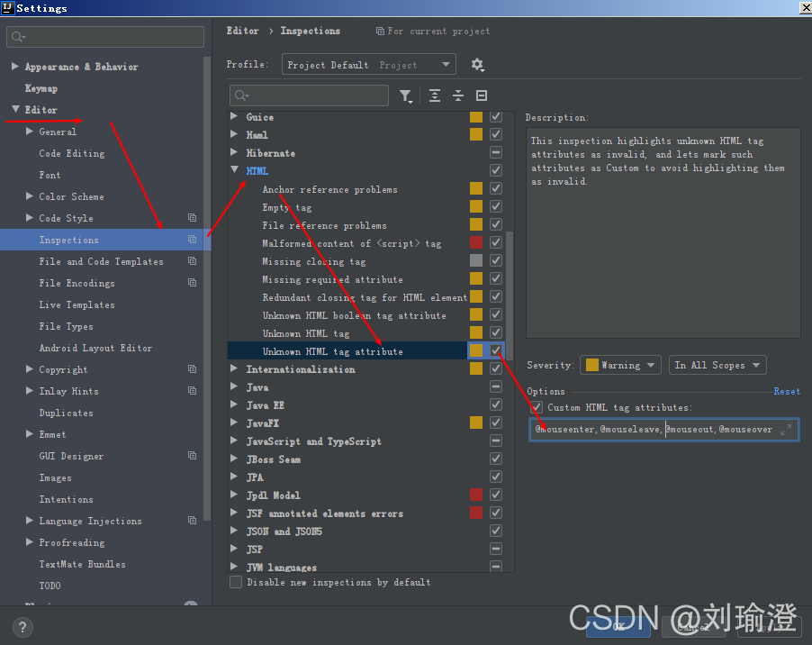Open the TODO settings page
The width and height of the screenshot is (812, 645).
(50, 586)
